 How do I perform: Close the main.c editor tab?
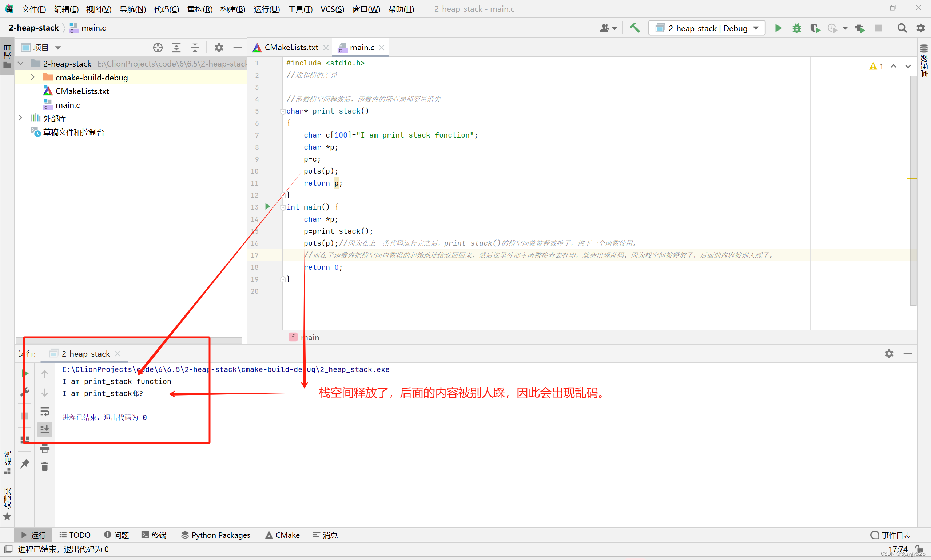pos(382,48)
